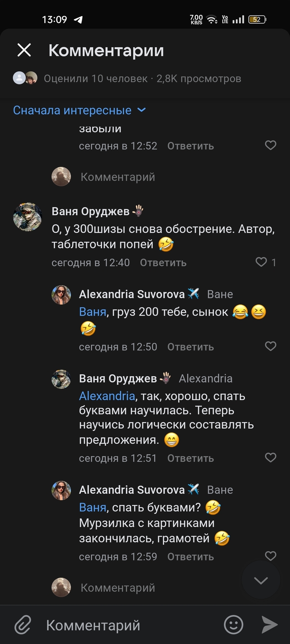Tap the scroll-down chevron button
Viewport: 290px width, 644px height.
pos(261,580)
